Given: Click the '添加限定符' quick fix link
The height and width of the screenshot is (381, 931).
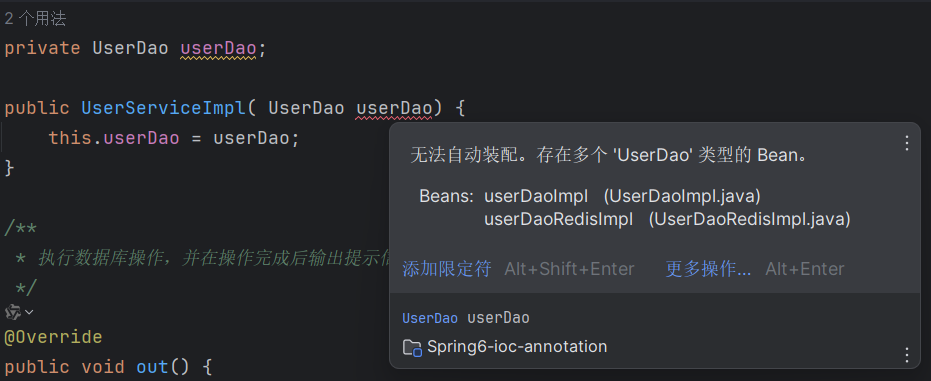Looking at the screenshot, I should 446,269.
